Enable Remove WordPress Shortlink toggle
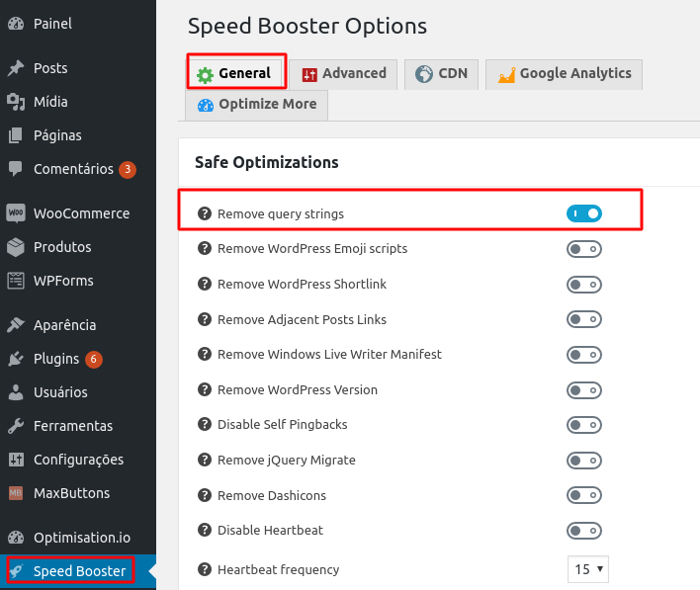The width and height of the screenshot is (700, 590). (x=584, y=285)
